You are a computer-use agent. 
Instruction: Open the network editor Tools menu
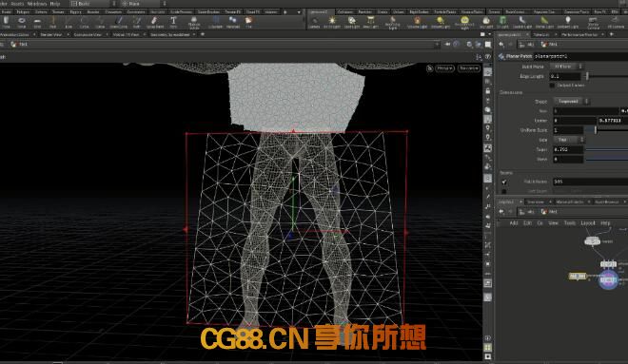pos(570,223)
